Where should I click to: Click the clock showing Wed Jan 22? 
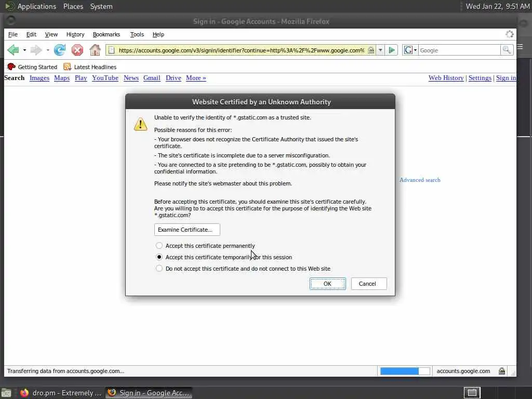pos(497,6)
